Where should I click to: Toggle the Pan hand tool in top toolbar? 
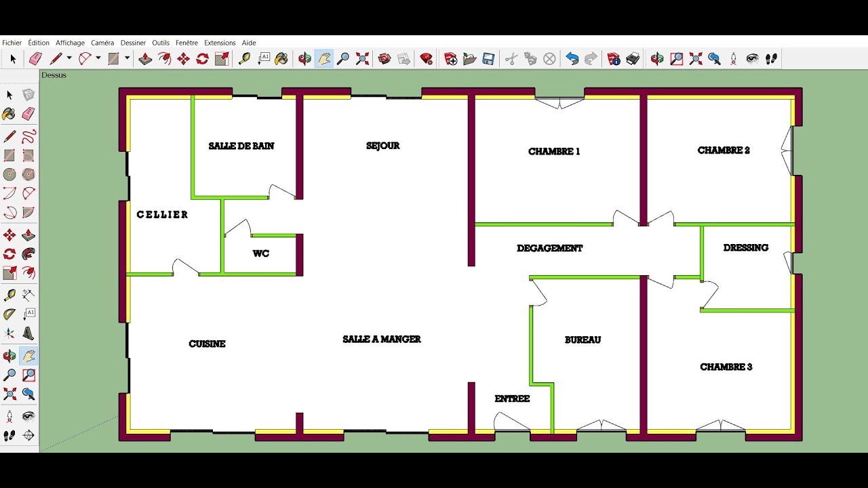coord(324,59)
